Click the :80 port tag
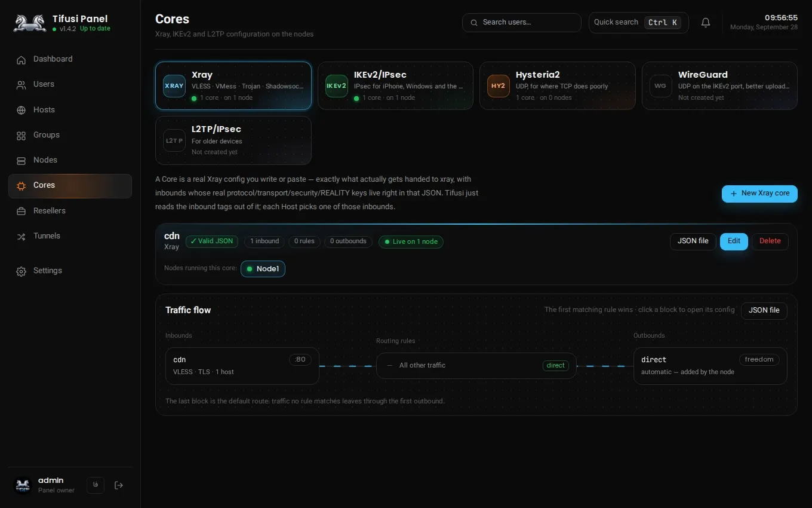 click(300, 360)
